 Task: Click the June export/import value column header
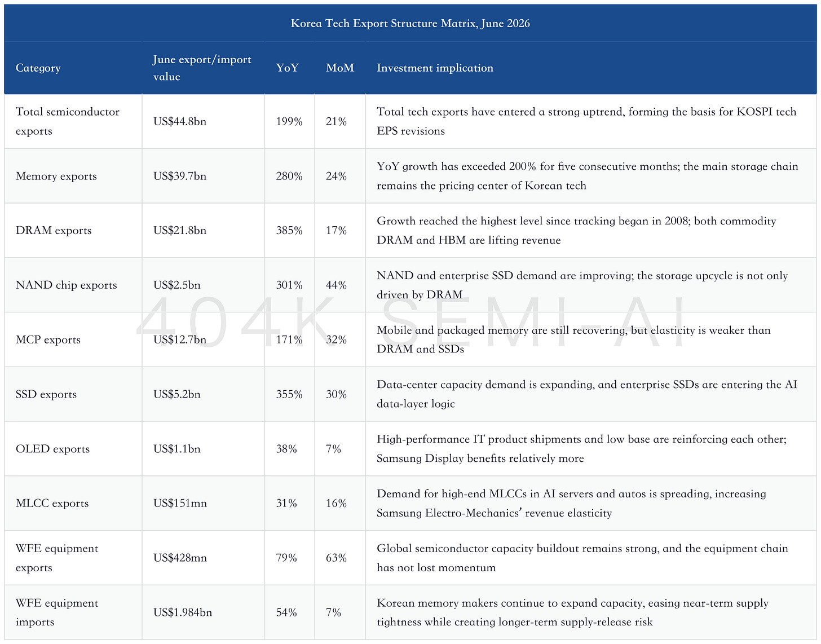(202, 68)
